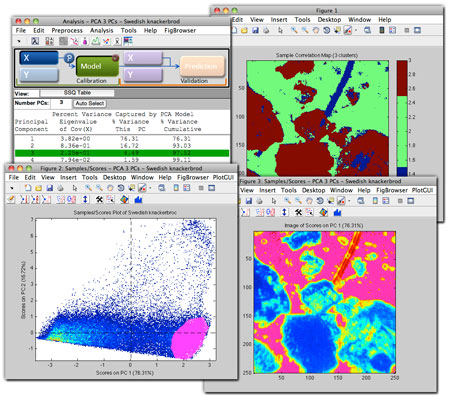Click the dark red segment of the colorbar

(x=402, y=78)
